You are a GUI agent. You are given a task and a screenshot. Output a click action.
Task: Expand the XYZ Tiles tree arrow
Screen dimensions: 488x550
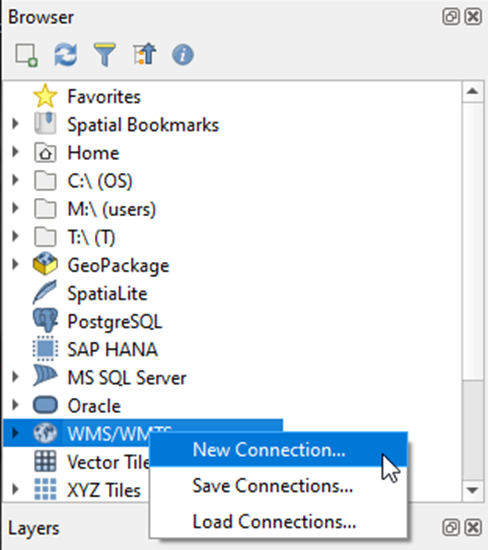click(15, 489)
